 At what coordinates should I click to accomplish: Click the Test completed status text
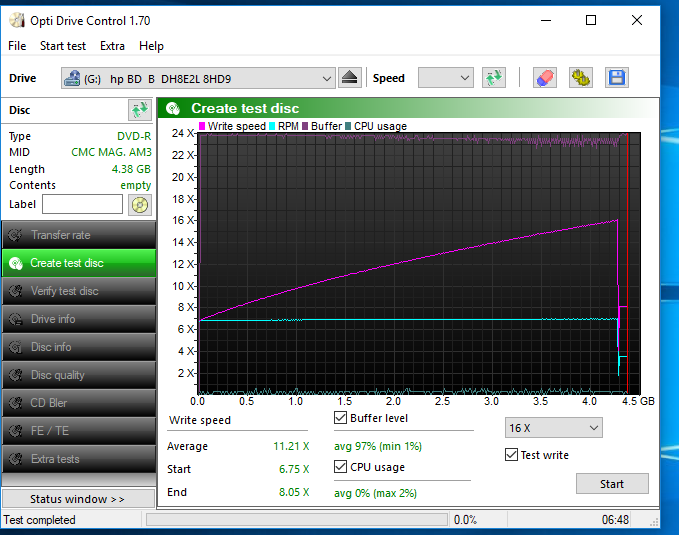(x=39, y=520)
